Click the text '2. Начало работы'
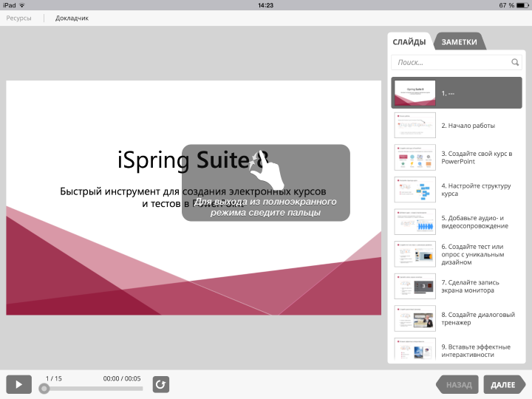This screenshot has height=399, width=532. click(x=468, y=126)
